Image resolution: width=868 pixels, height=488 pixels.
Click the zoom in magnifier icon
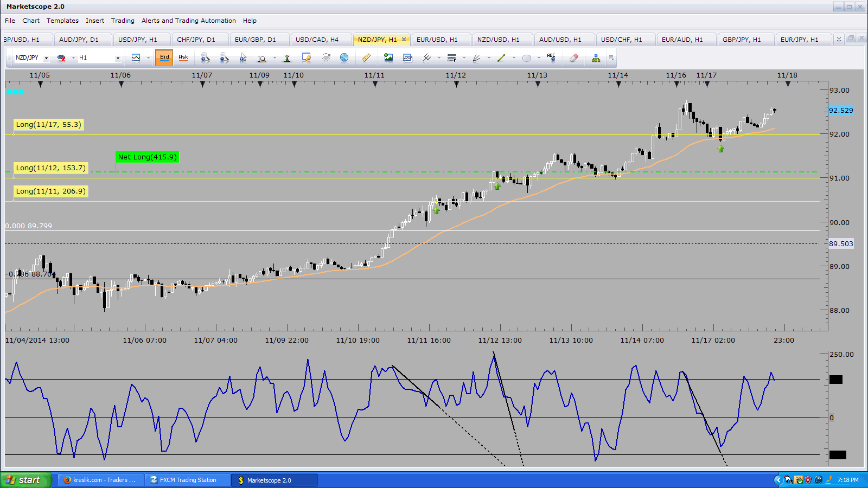(x=205, y=57)
